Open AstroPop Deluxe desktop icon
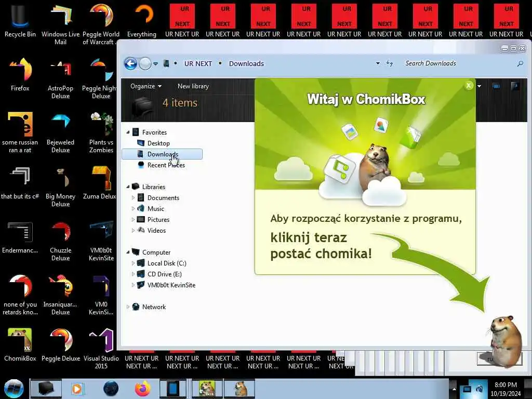 60,79
